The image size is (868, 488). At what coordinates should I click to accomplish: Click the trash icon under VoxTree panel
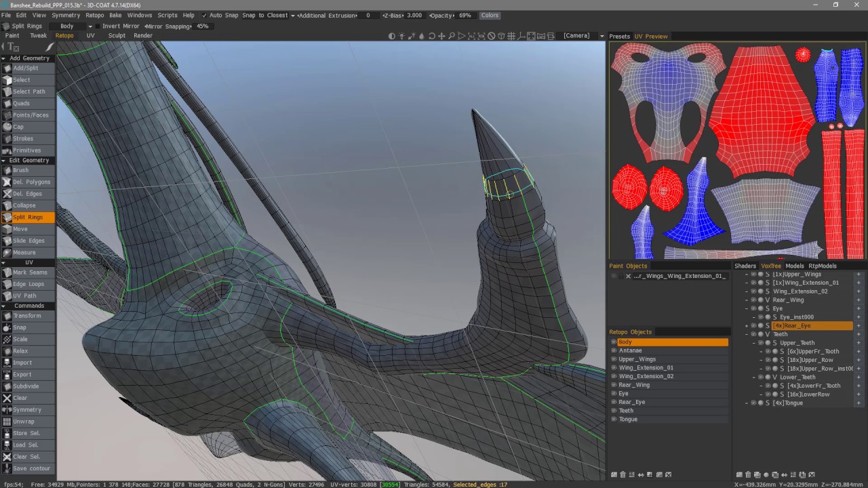pyautogui.click(x=749, y=474)
